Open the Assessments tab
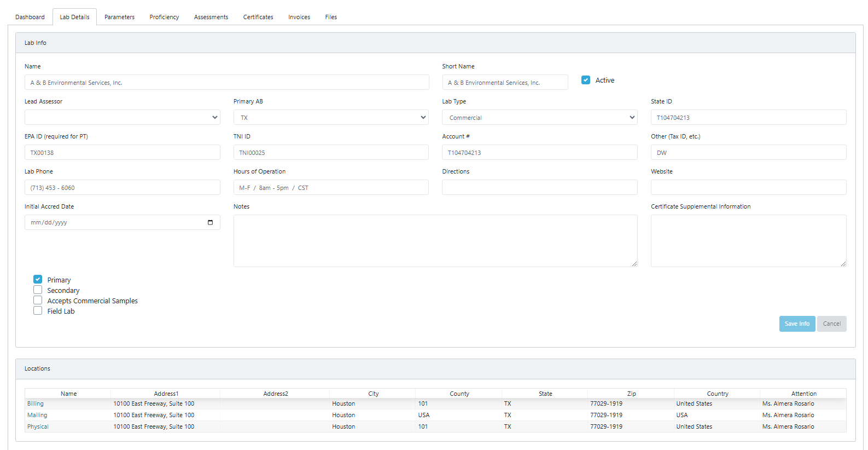Screen dimensions: 868x450 (x=211, y=17)
